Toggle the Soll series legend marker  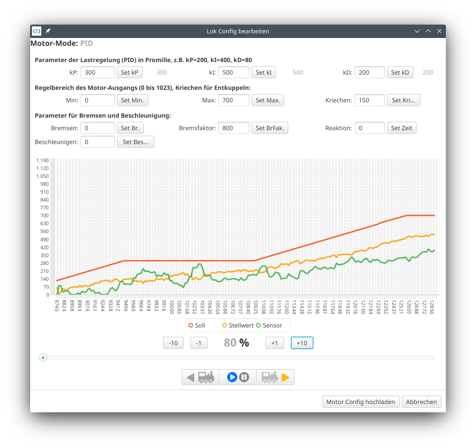190,325
